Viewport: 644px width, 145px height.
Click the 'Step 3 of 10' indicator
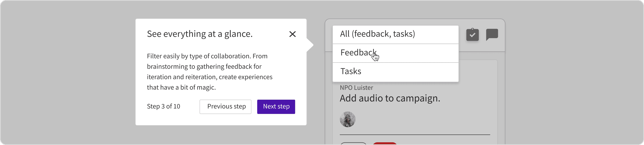[x=164, y=106]
